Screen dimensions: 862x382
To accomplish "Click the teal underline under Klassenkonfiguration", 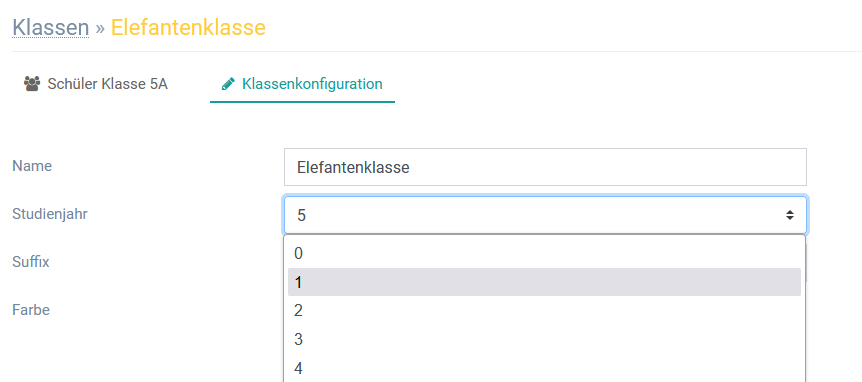I will (302, 102).
